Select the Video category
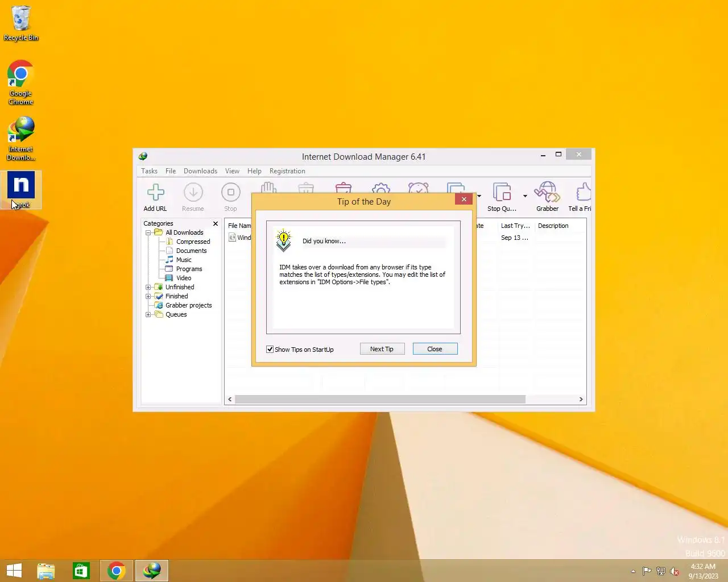The image size is (728, 582). pos(183,278)
